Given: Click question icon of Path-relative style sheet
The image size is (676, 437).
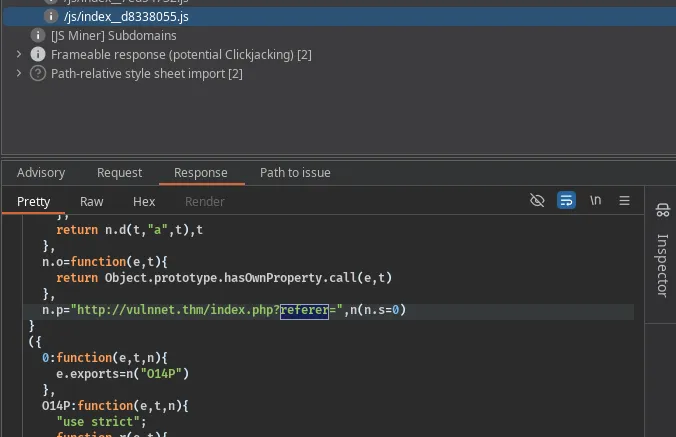Looking at the screenshot, I should click(38, 73).
